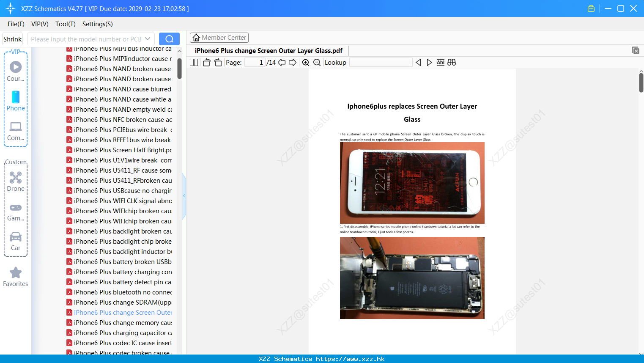Zoom in on the PDF
Screen dimensions: 644x363
tap(306, 63)
